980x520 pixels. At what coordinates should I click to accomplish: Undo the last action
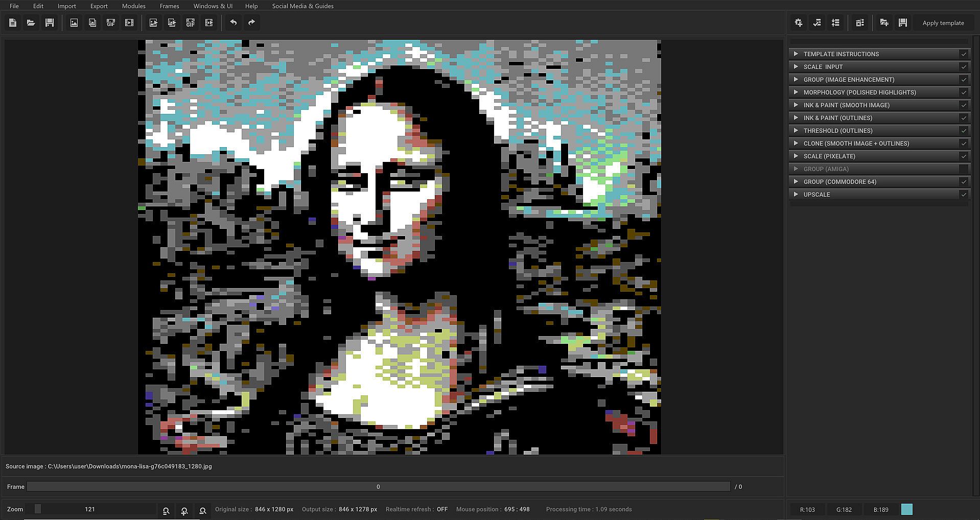click(233, 23)
